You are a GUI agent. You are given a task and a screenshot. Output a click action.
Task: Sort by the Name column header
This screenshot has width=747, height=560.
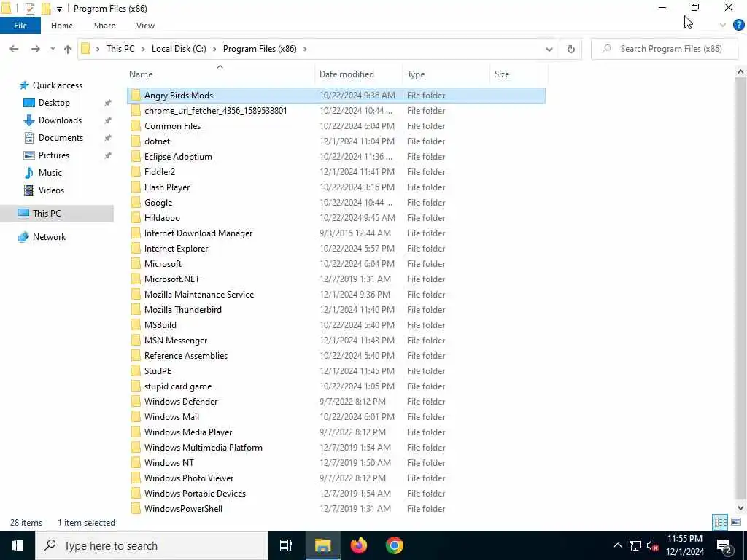[x=220, y=74]
